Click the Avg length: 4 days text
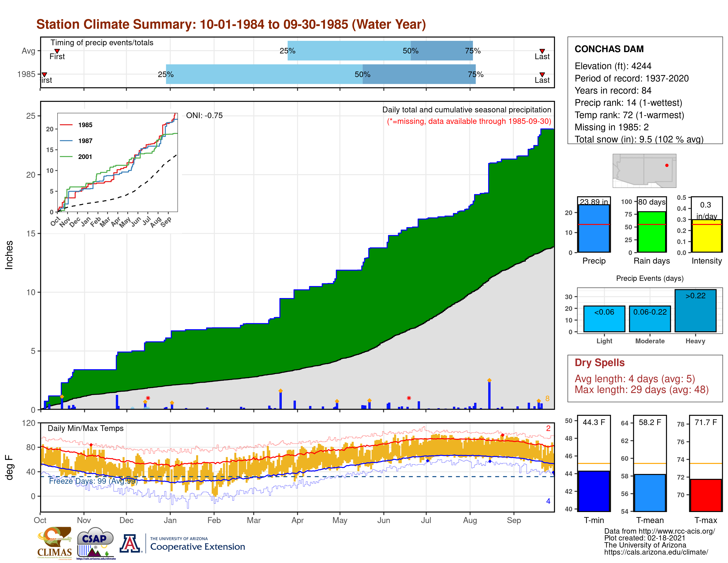Viewport: 728px width, 563px height. click(x=635, y=379)
